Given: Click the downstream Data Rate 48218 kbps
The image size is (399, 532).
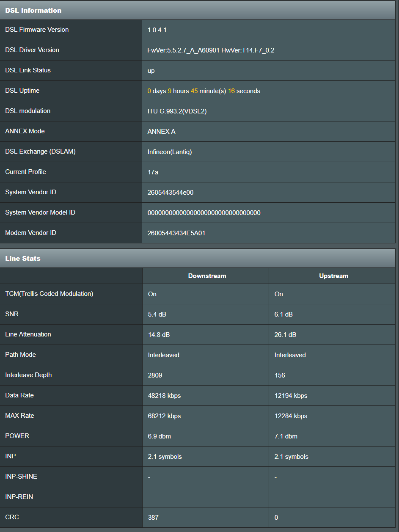Looking at the screenshot, I should [164, 396].
